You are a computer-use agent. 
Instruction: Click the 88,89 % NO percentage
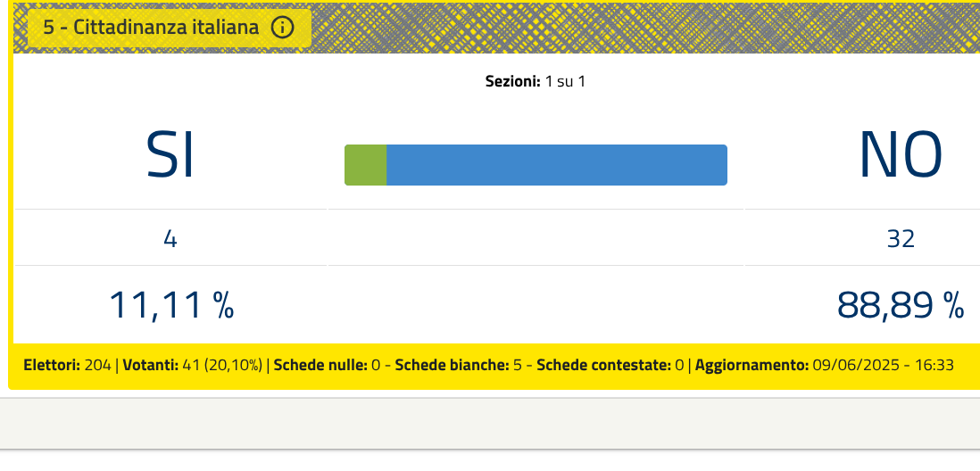coord(901,305)
